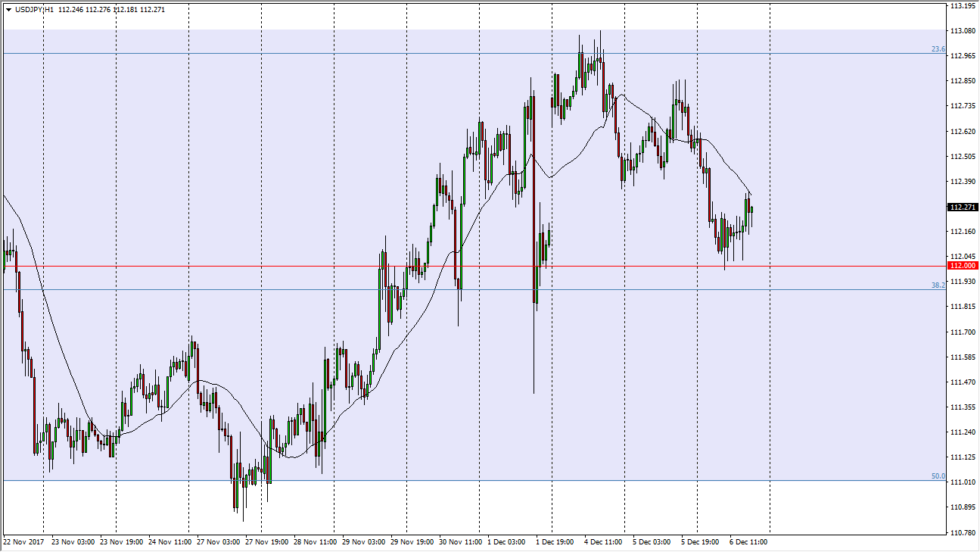
Task: Click the 6 Dec 11:00 time label
Action: point(748,542)
